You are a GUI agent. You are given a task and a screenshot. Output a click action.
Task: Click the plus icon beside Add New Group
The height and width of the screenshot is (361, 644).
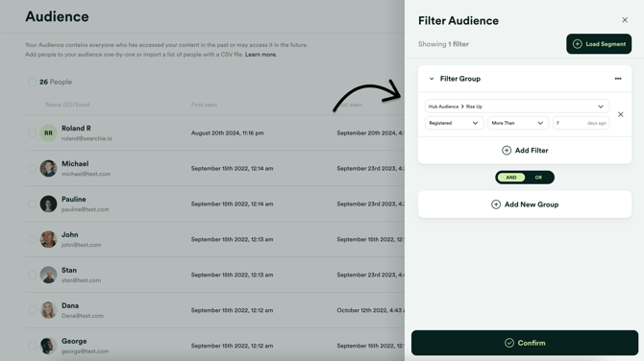click(x=496, y=205)
